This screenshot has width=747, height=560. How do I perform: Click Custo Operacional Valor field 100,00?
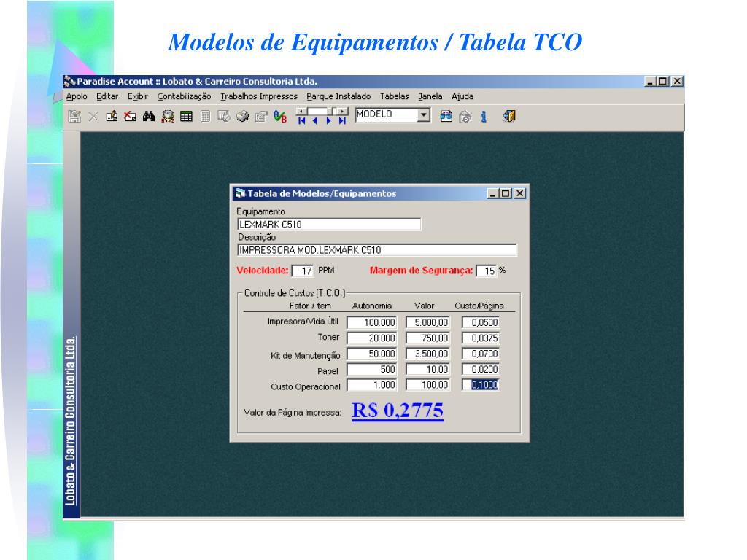427,385
